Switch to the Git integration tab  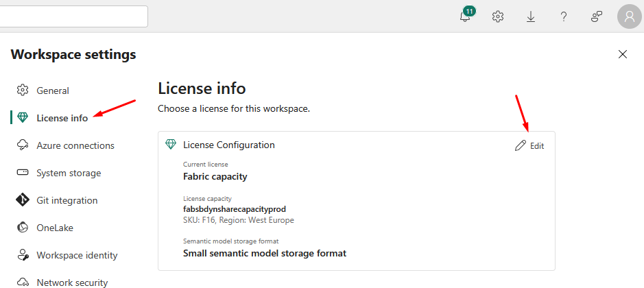[67, 200]
